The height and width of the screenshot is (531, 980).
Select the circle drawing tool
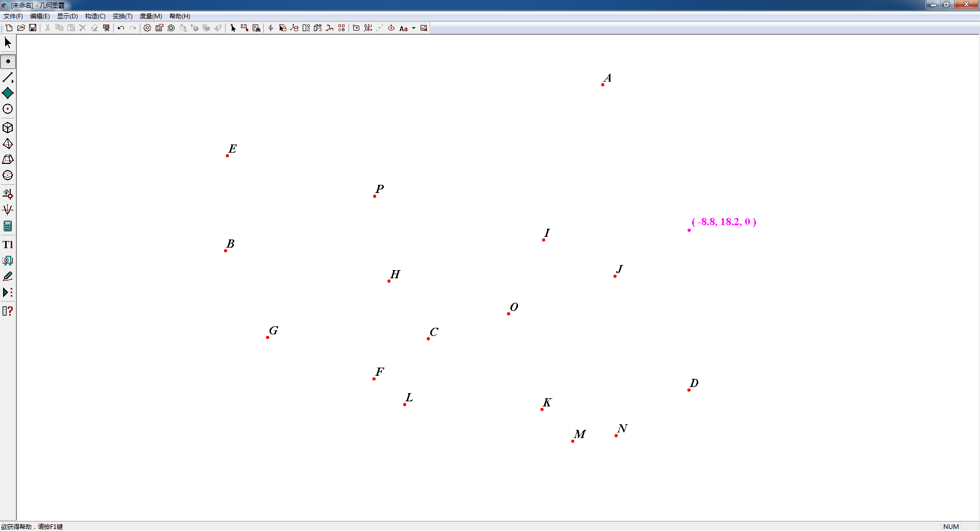tap(8, 109)
